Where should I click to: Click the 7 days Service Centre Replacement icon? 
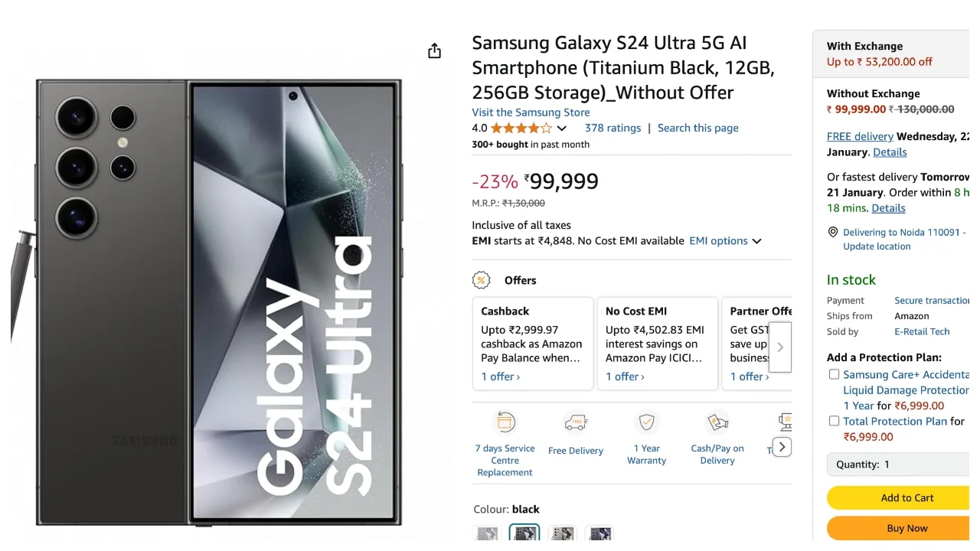coord(505,422)
